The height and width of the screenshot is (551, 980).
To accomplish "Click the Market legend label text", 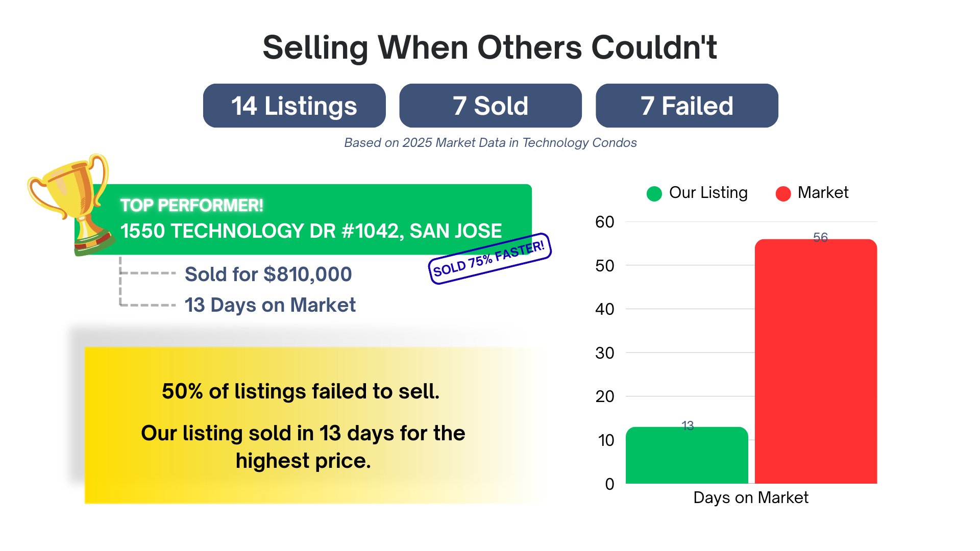I will click(823, 192).
